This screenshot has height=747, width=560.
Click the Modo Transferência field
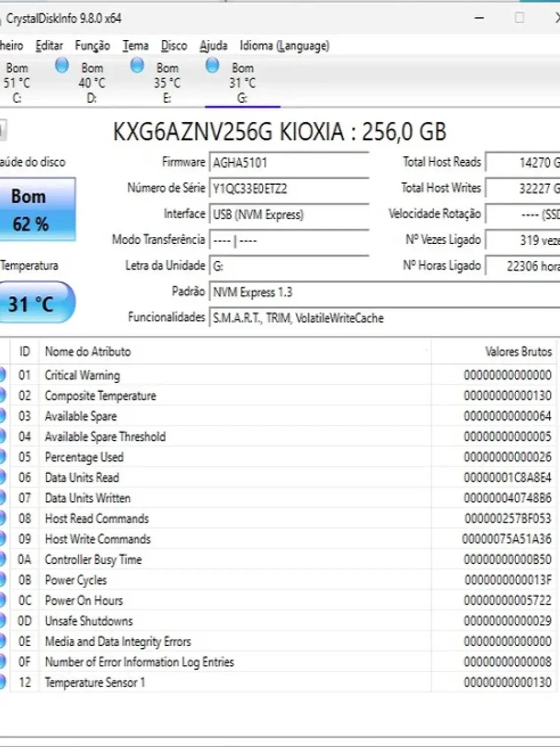coord(289,240)
